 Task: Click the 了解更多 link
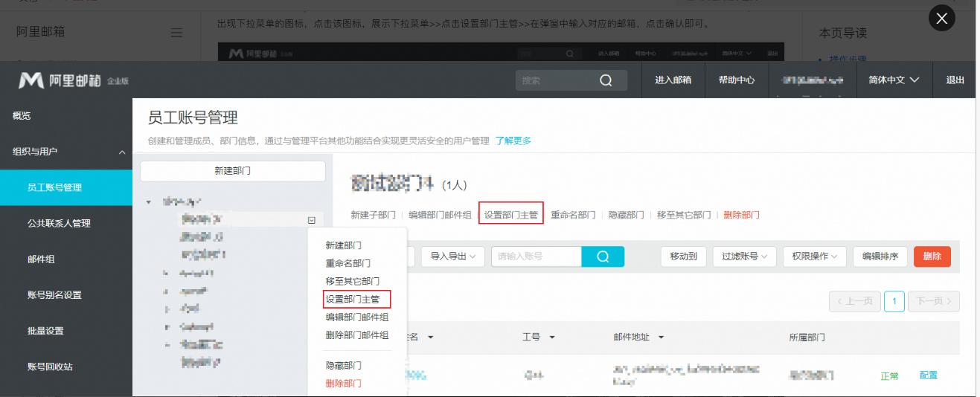[x=513, y=141]
